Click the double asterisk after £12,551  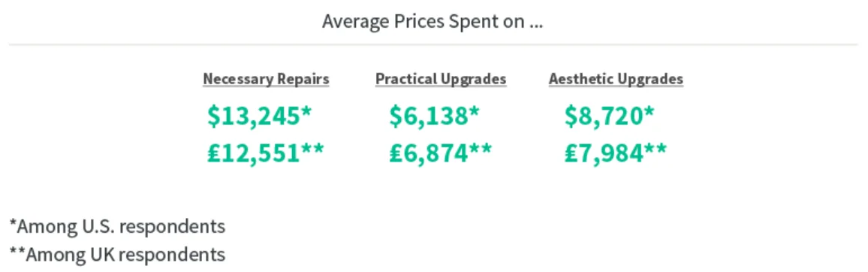coord(312,148)
